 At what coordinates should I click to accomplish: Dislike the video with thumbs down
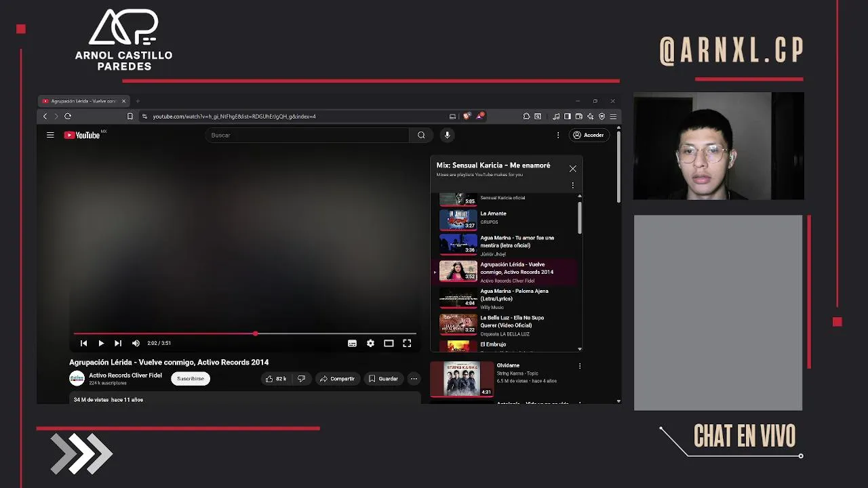[x=301, y=379]
